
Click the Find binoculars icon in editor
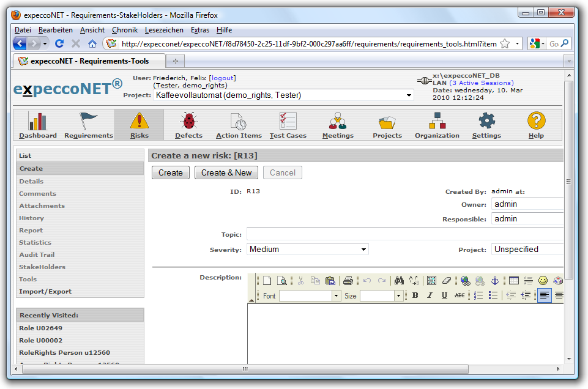(x=399, y=281)
